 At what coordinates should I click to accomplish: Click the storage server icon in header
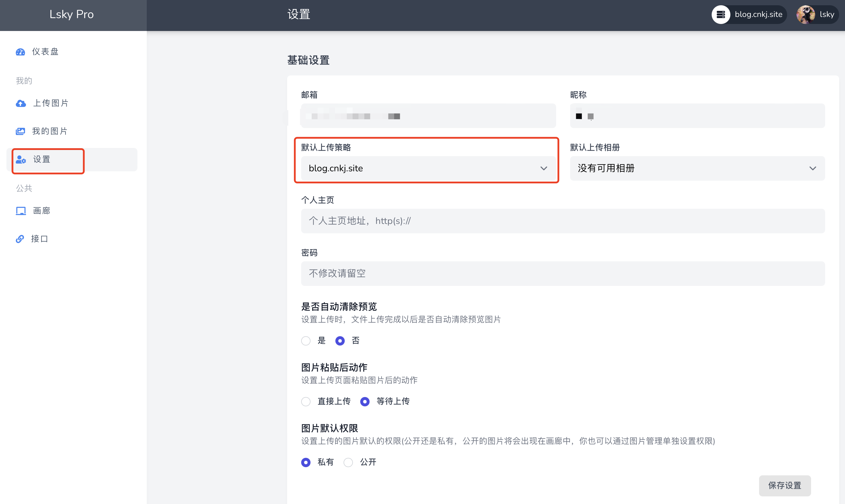pyautogui.click(x=721, y=15)
